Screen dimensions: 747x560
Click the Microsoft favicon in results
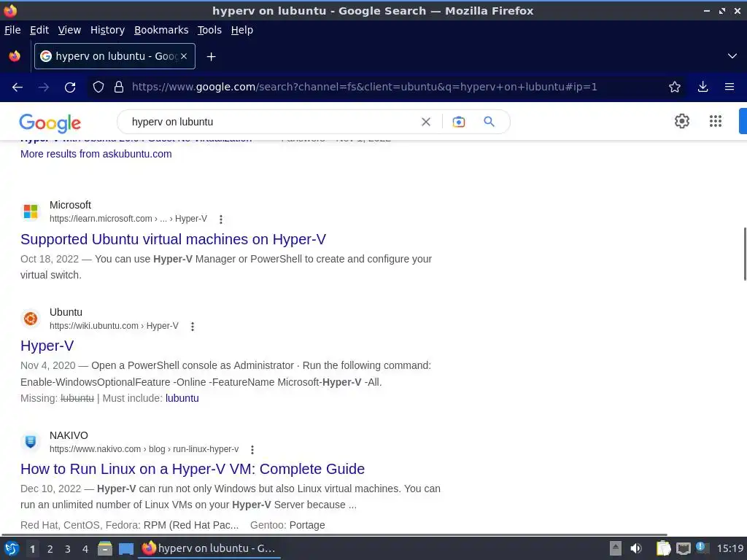(x=31, y=211)
